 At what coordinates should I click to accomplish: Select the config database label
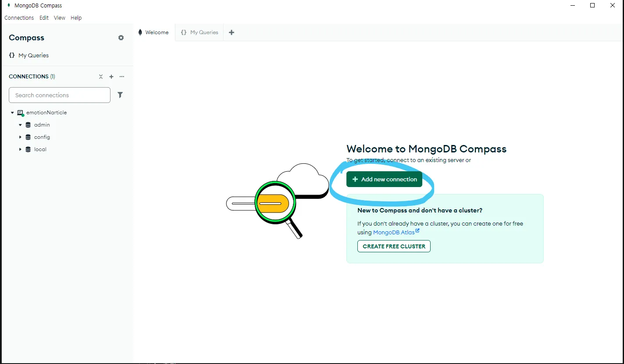point(42,137)
